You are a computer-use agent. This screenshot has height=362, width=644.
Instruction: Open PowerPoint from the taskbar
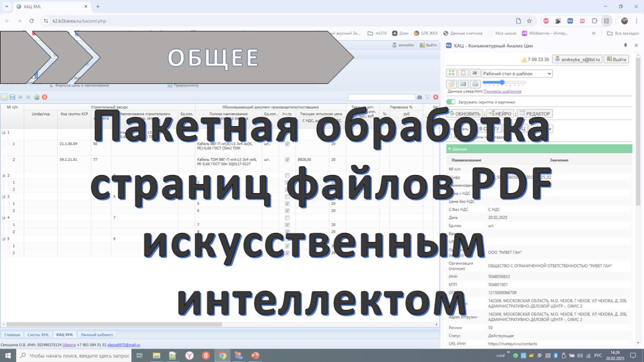pos(255,355)
